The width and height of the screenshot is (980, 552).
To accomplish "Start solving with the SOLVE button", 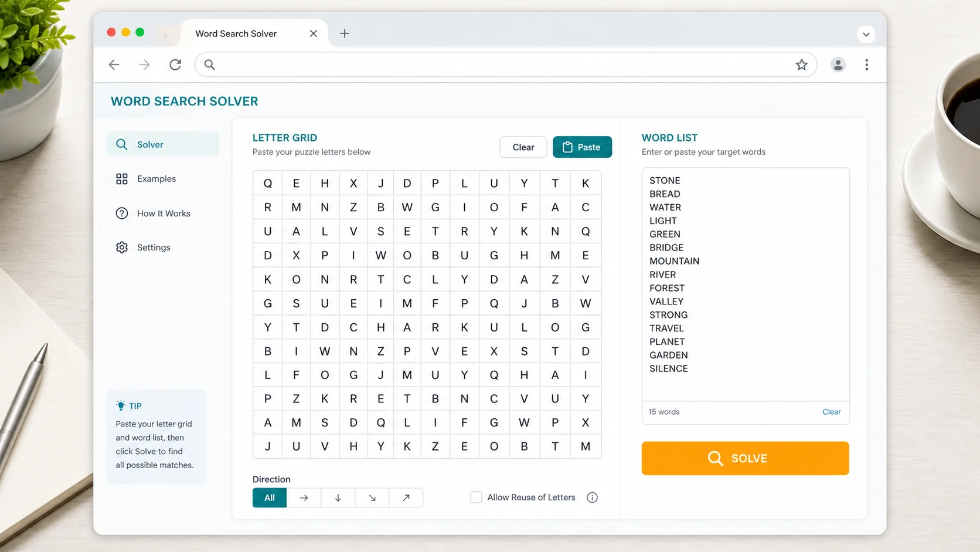I will click(x=745, y=458).
